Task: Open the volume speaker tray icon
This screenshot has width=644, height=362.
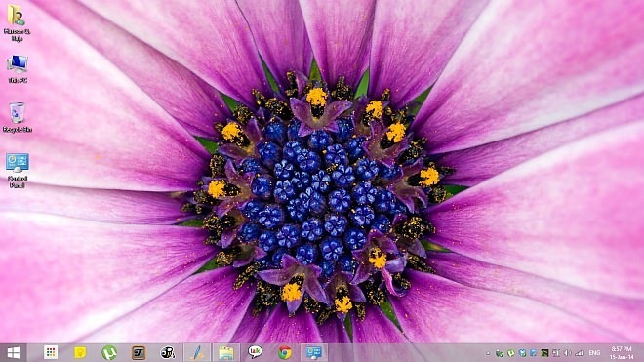Action: pyautogui.click(x=567, y=353)
